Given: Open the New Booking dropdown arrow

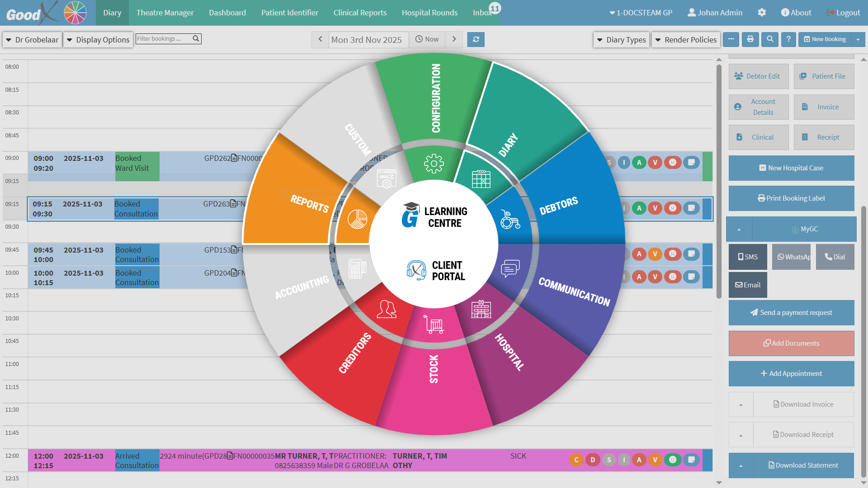Looking at the screenshot, I should click(x=858, y=39).
